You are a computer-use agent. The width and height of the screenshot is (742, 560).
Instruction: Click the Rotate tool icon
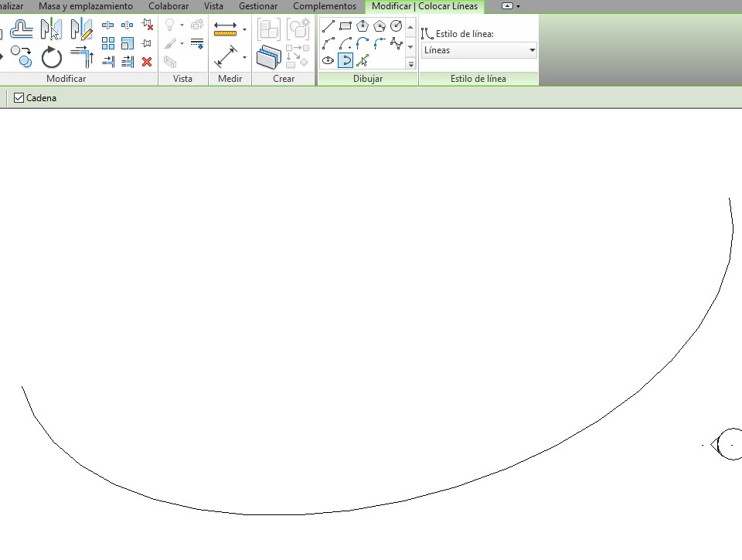coord(52,58)
